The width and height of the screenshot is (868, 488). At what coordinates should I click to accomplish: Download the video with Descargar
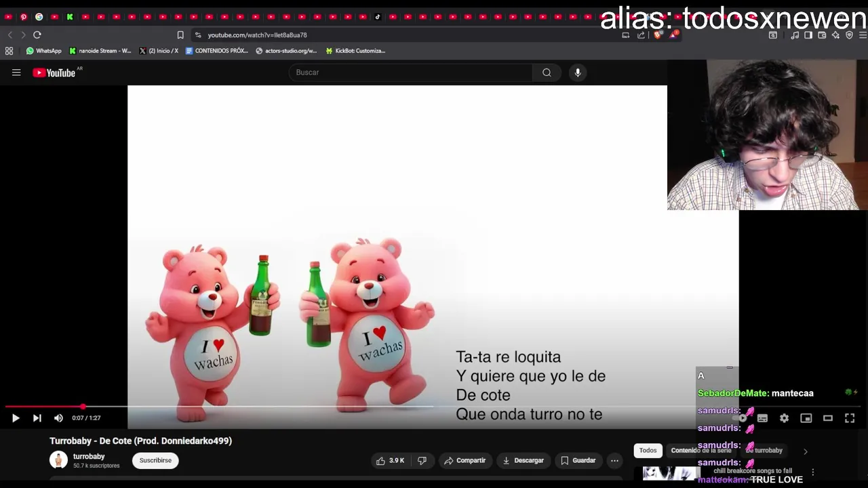click(x=523, y=461)
